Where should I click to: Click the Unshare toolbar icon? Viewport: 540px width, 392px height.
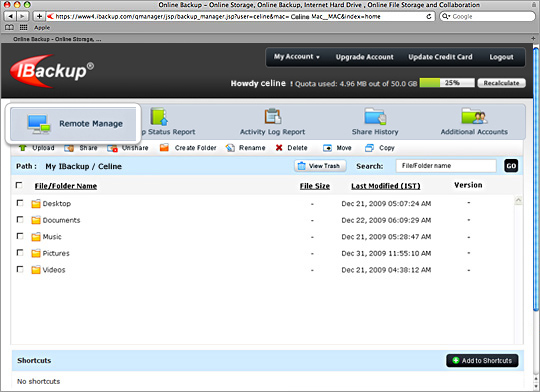tap(112, 148)
